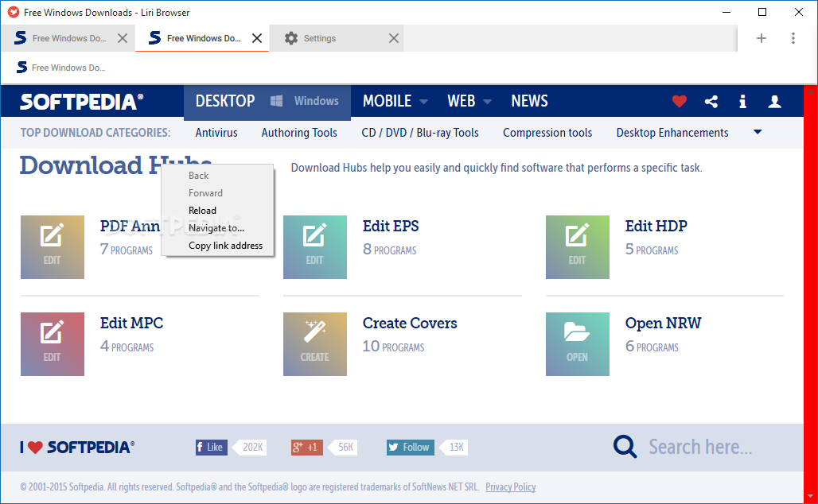Open the Desktop Enhancements category
This screenshot has width=818, height=504.
[672, 133]
